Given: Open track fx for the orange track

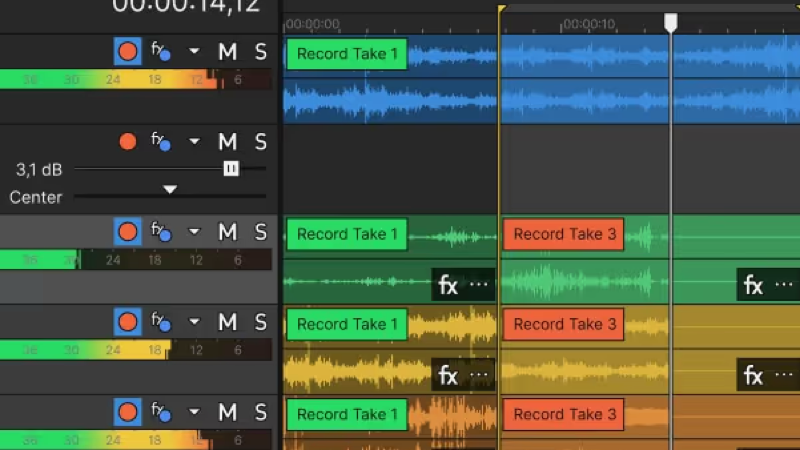Looking at the screenshot, I should [161, 412].
